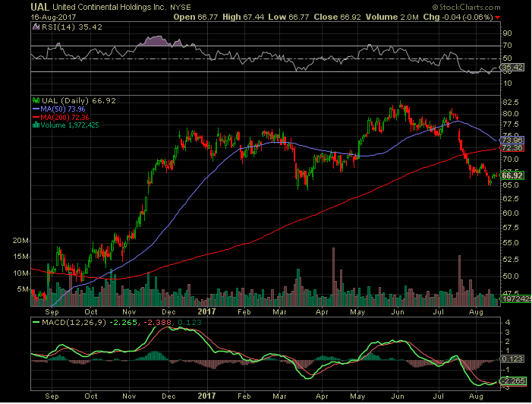The image size is (532, 404).
Task: Click the MACD(12,26,9) legend text
Action: click(74, 323)
